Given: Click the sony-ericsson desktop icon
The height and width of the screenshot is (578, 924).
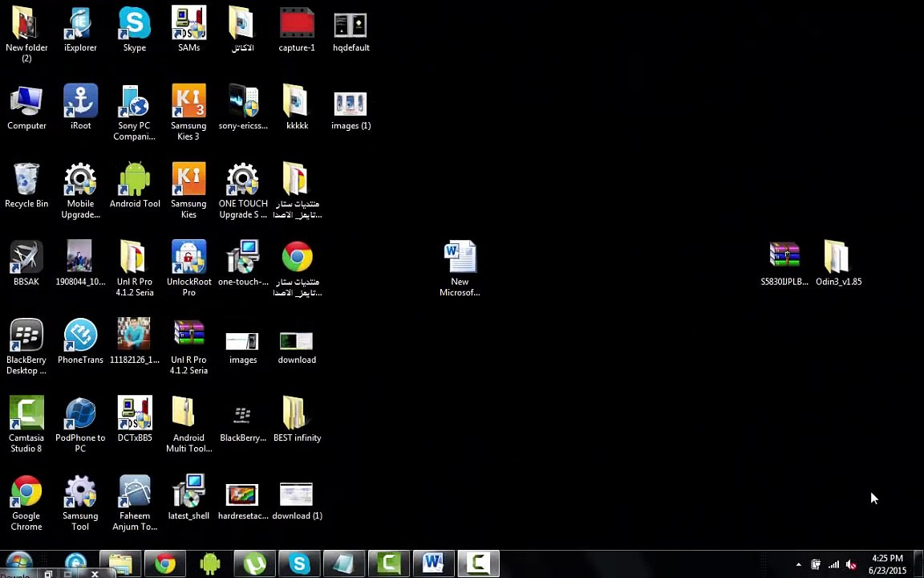Looking at the screenshot, I should tap(243, 108).
